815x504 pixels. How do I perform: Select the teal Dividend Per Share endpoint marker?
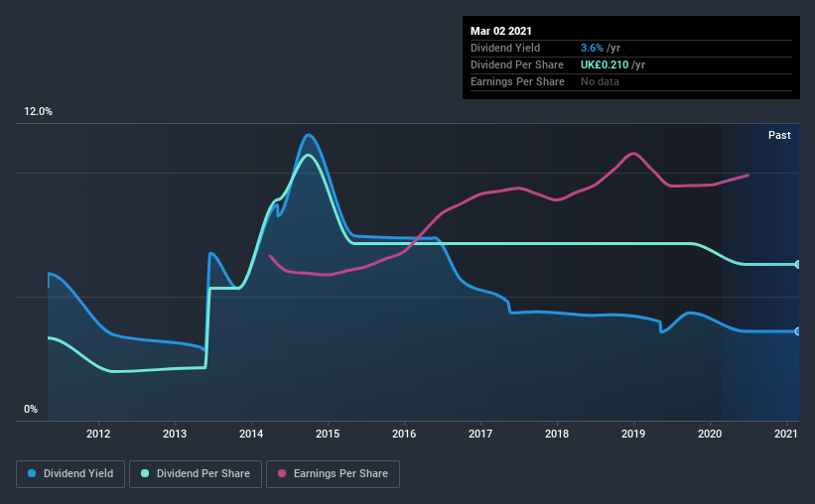point(798,264)
